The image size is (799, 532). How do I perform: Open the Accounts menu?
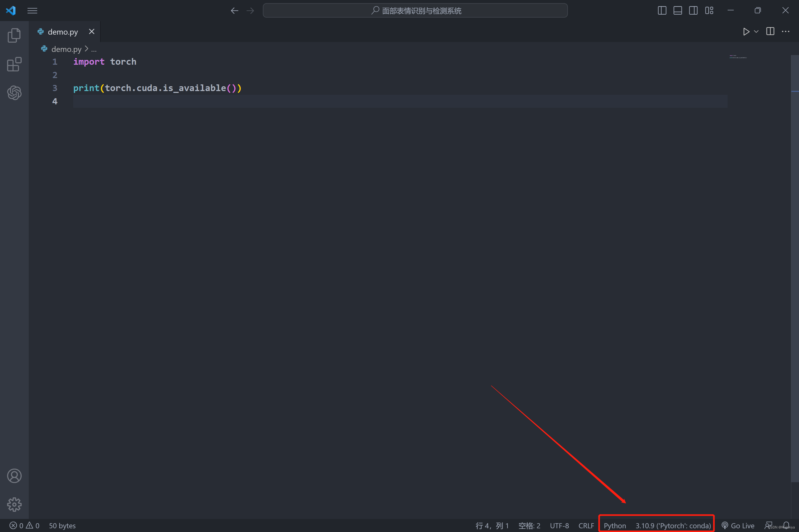pos(14,476)
